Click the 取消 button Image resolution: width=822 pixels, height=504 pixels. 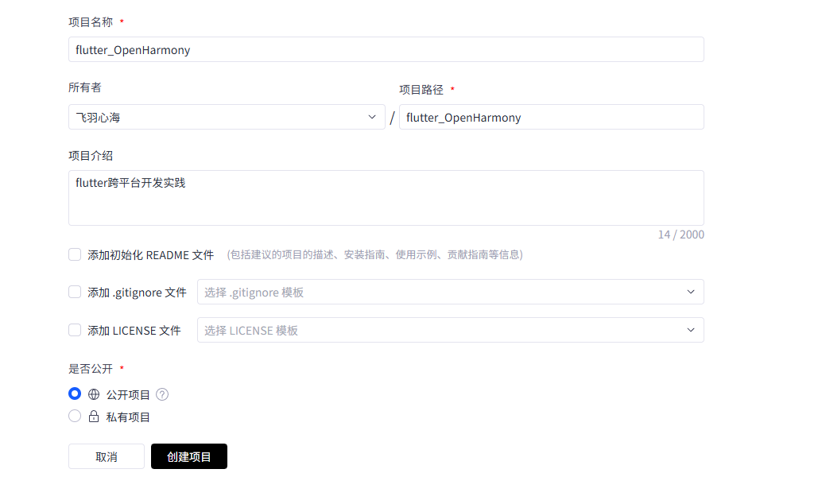coord(107,456)
